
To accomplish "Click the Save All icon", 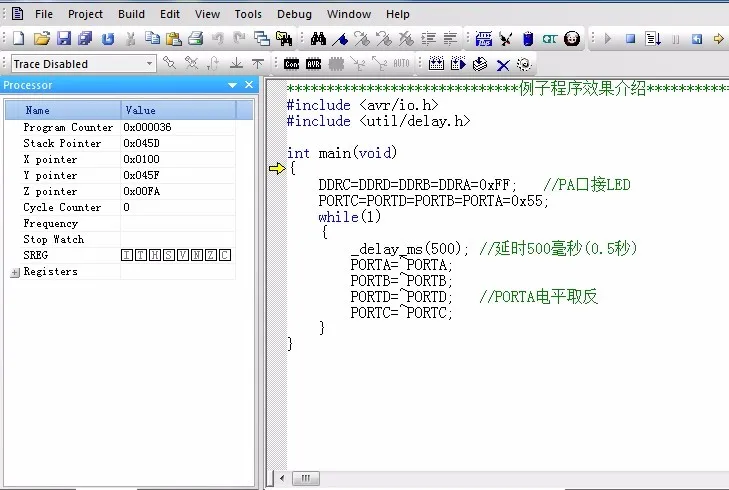I will (x=85, y=39).
